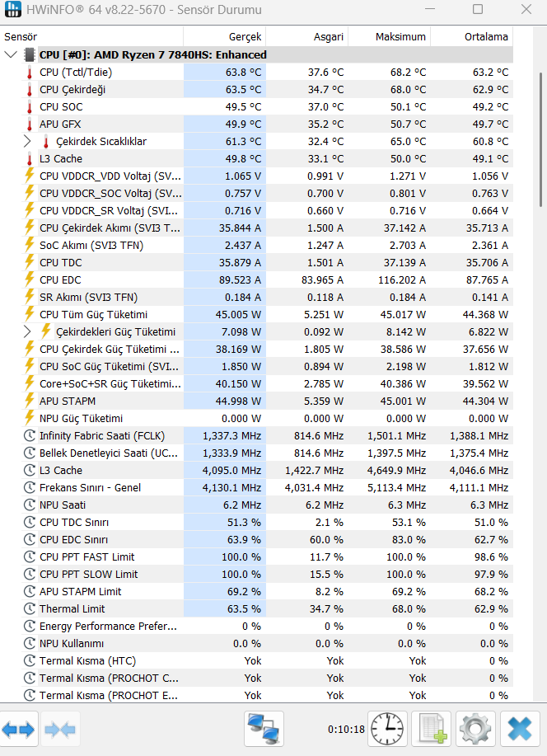Select the CPU PPT SLOW Limit row

(x=267, y=575)
